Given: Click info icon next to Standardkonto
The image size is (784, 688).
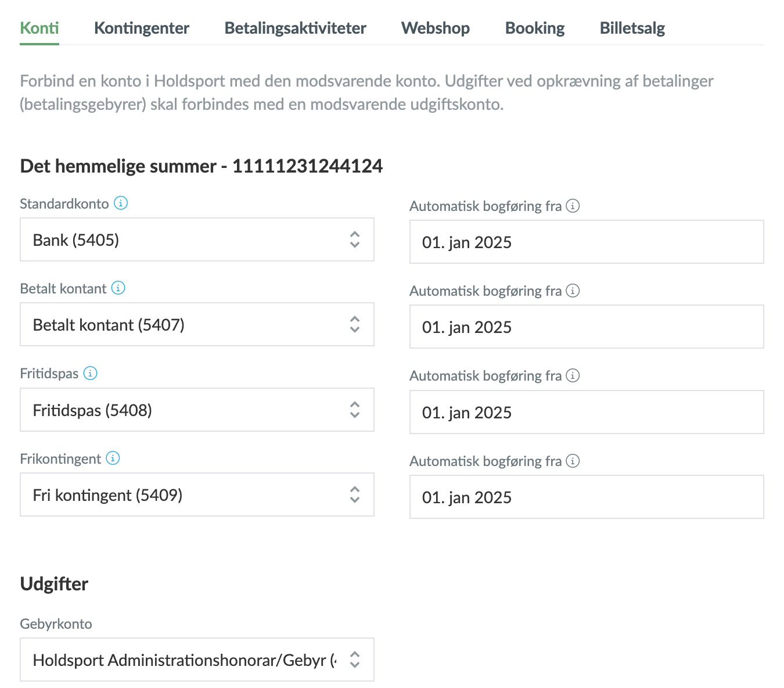Looking at the screenshot, I should point(121,203).
